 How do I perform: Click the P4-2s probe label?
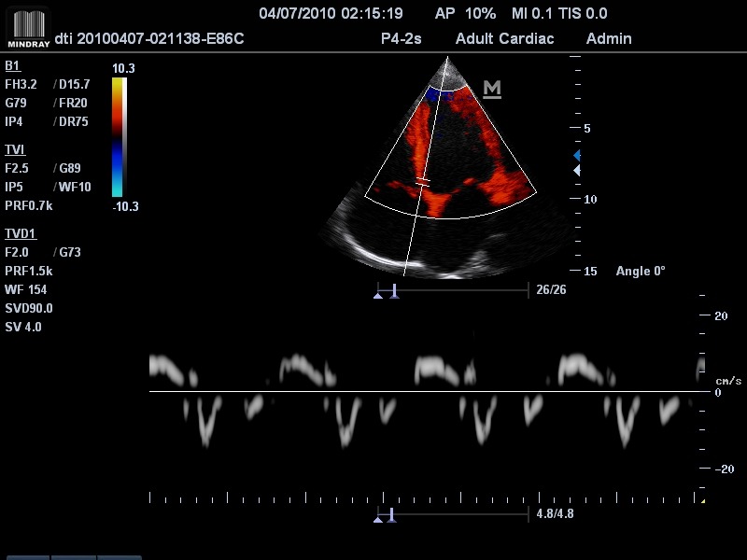coord(402,39)
